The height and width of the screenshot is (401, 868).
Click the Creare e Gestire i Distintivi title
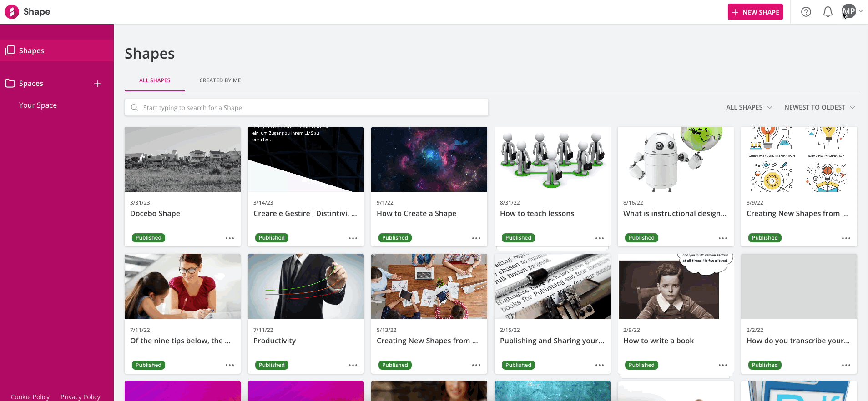(x=305, y=213)
